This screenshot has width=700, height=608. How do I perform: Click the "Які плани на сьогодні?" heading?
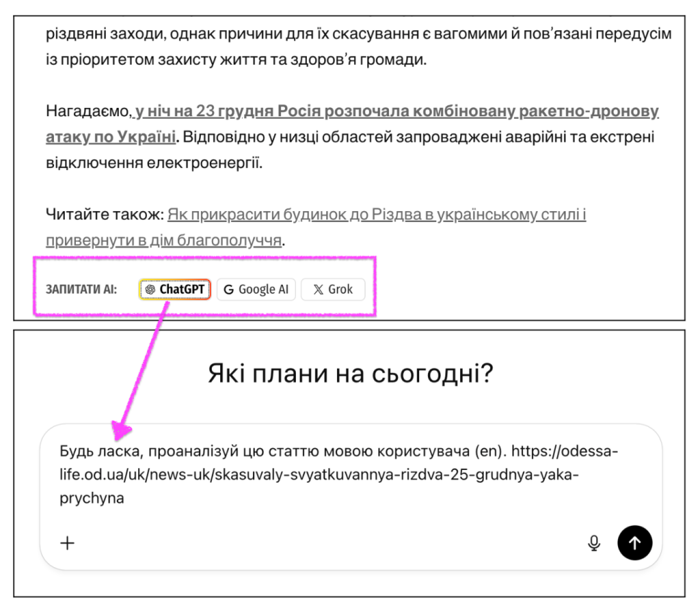click(x=350, y=374)
